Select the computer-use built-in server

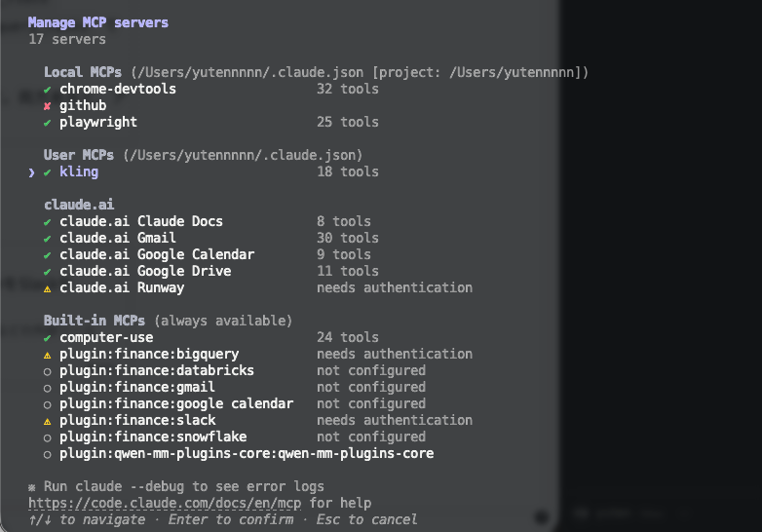point(210,337)
